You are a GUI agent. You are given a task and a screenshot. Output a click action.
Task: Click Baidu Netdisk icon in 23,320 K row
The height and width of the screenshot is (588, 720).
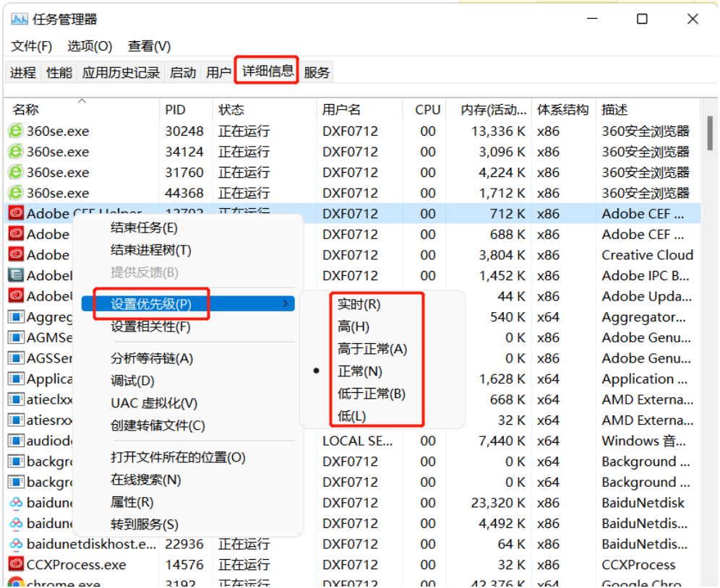click(16, 503)
